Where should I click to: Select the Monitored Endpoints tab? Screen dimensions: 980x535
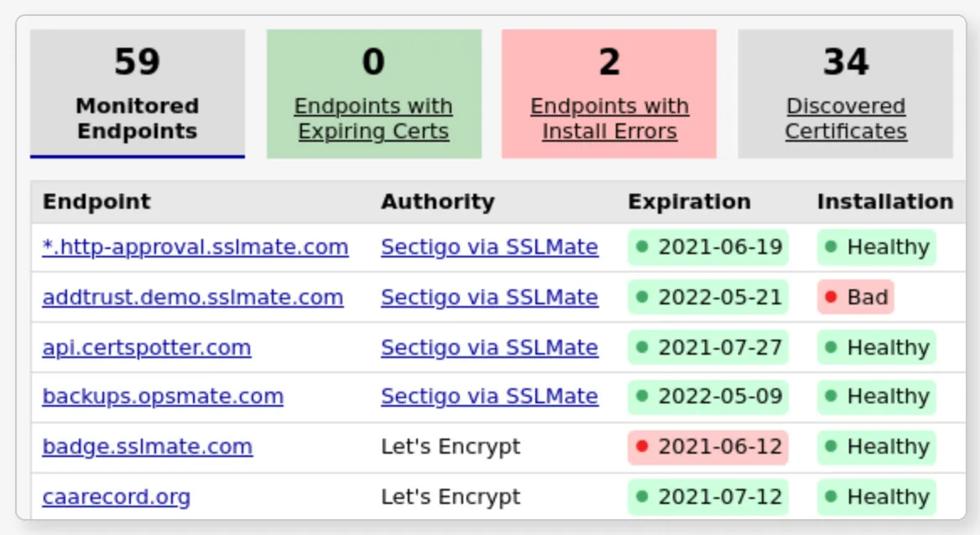pos(138,94)
